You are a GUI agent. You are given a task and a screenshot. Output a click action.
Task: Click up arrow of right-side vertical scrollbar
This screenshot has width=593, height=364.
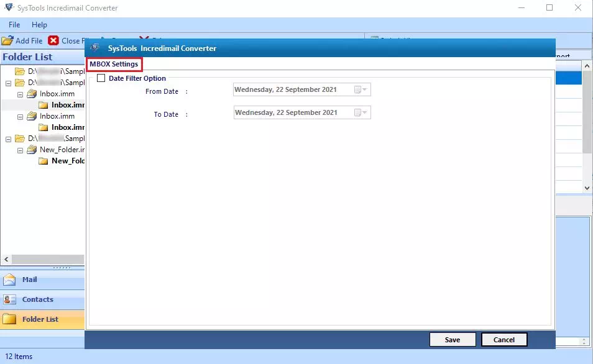pos(587,66)
